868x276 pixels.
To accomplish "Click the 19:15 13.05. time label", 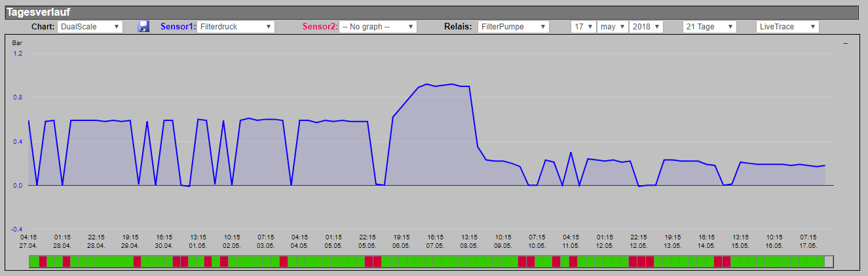I will 673,241.
